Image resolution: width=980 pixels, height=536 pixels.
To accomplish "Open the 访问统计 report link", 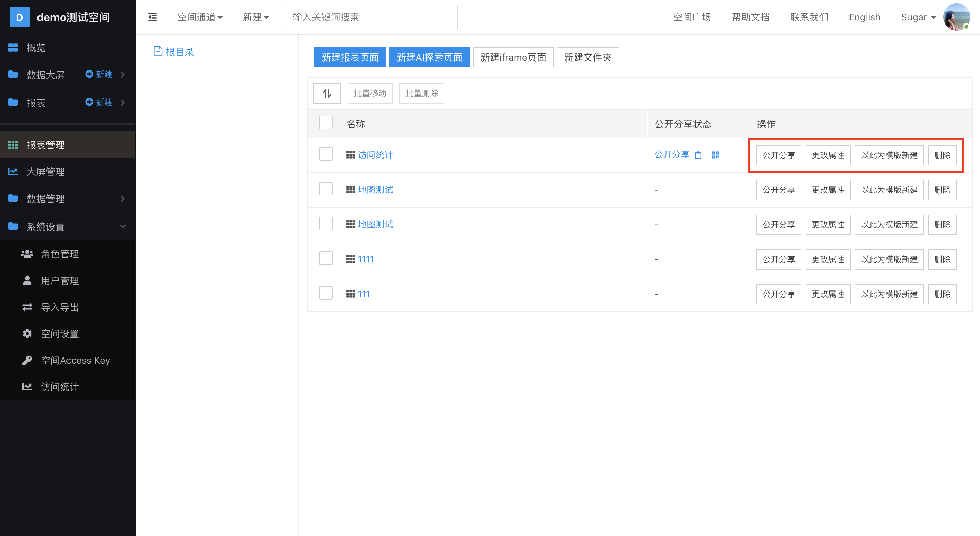I will pos(375,155).
